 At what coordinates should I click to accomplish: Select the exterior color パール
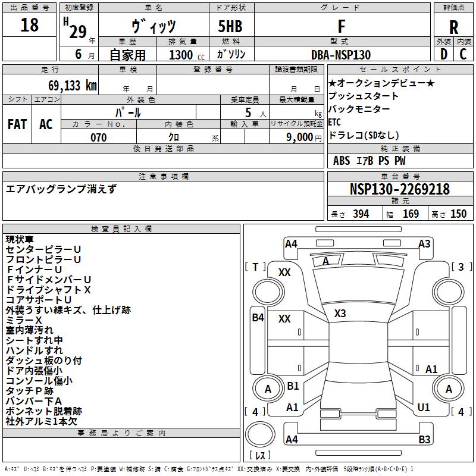point(128,112)
